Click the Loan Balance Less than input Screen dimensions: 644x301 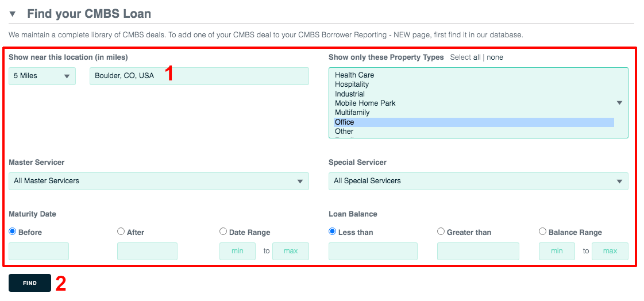tap(373, 252)
